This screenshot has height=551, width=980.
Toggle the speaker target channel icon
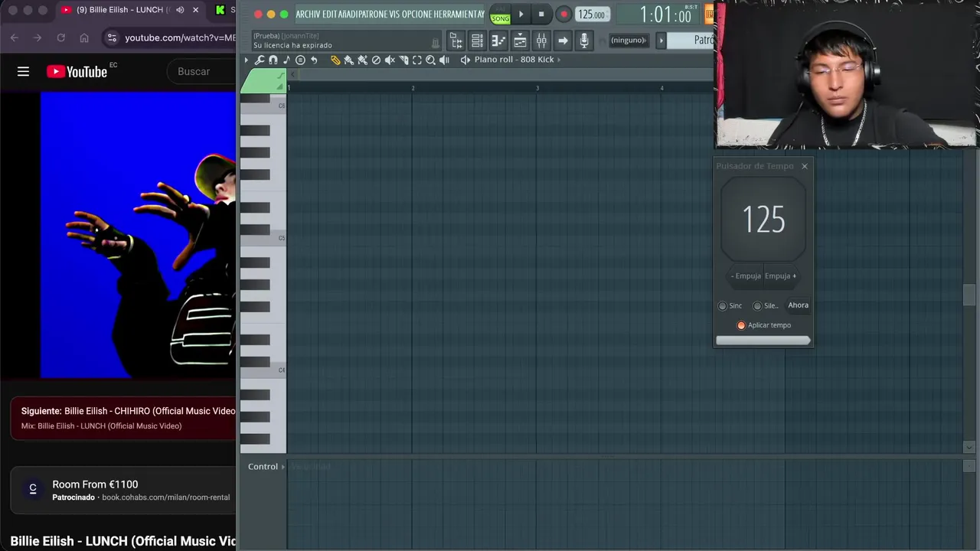click(x=465, y=60)
